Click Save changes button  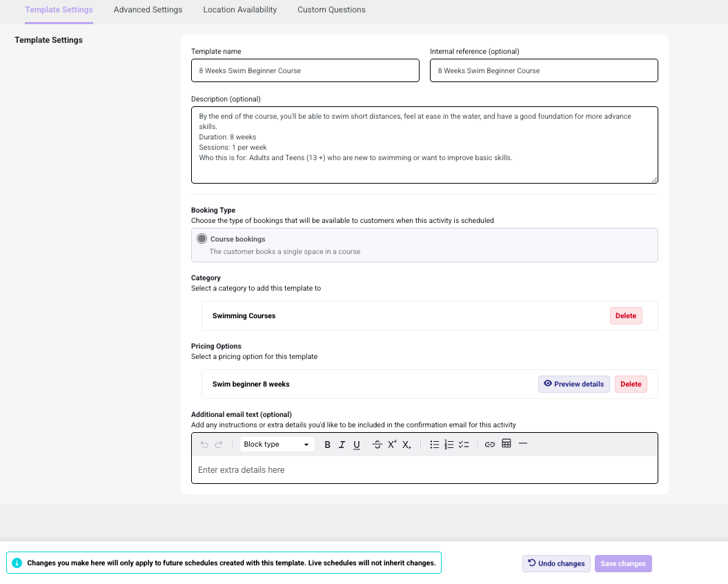coord(623,563)
